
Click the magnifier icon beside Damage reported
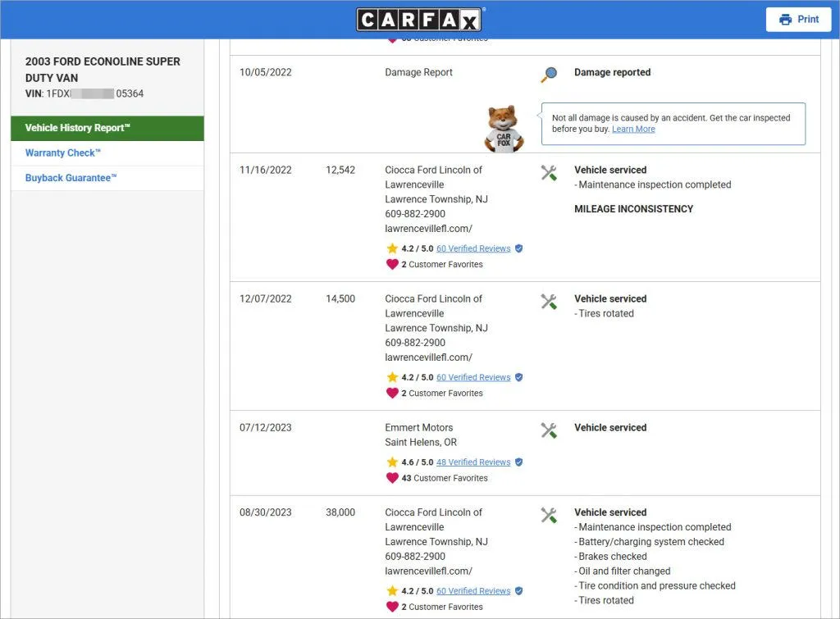[549, 74]
